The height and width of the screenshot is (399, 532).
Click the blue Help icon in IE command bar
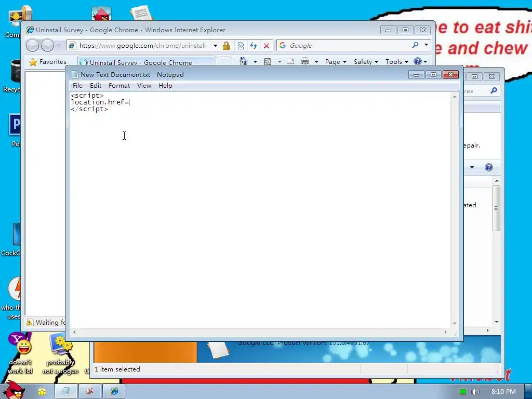(418, 61)
